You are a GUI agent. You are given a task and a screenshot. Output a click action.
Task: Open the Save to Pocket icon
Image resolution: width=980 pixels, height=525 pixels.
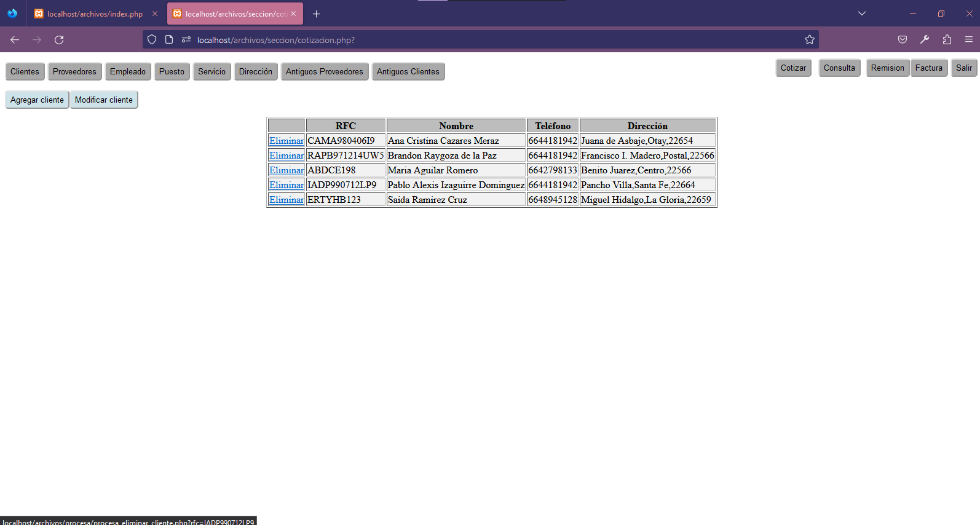tap(902, 40)
